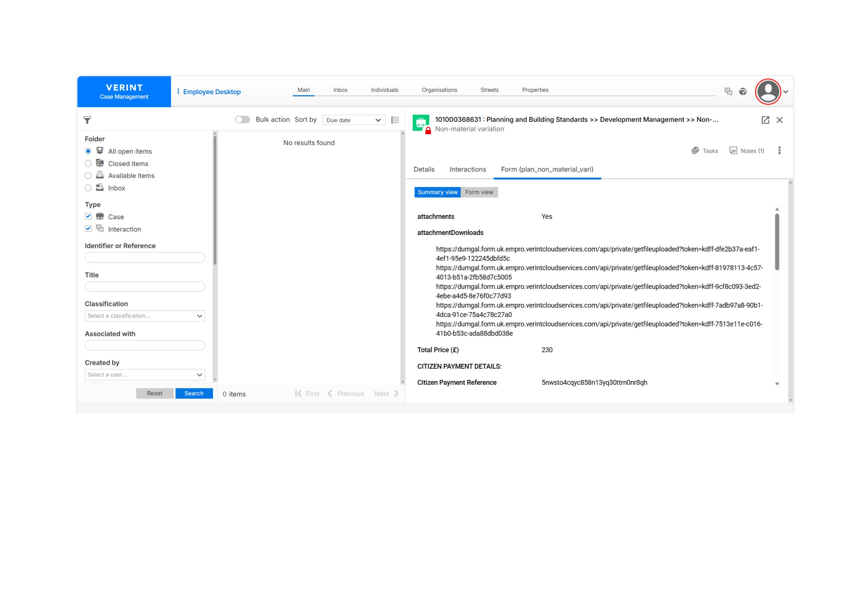This screenshot has width=868, height=614.
Task: Open the Created by user dropdown
Action: tap(145, 375)
